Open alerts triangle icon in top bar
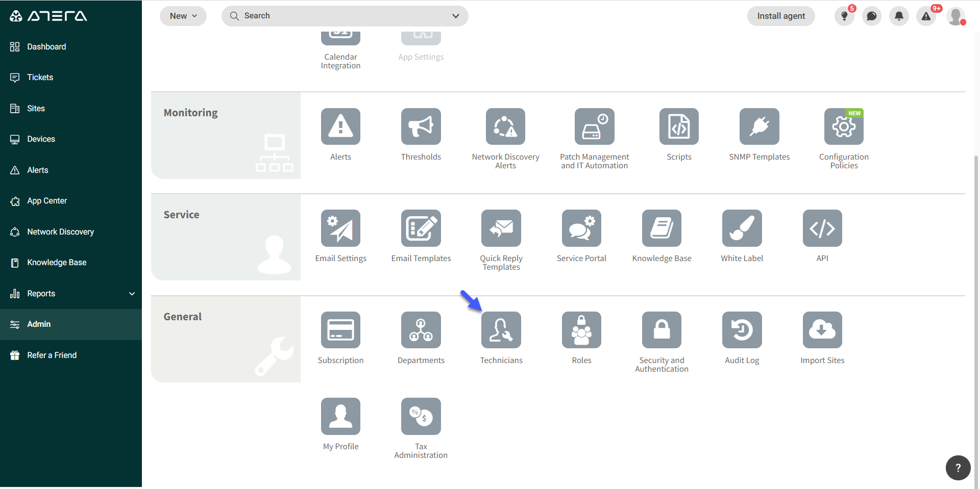The image size is (980, 489). point(926,16)
